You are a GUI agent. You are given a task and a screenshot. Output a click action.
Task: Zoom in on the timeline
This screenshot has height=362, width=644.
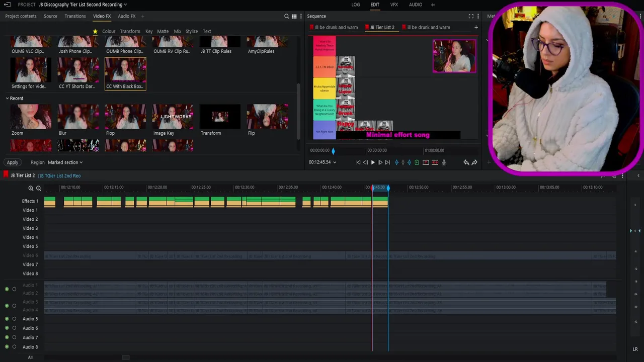(31, 189)
